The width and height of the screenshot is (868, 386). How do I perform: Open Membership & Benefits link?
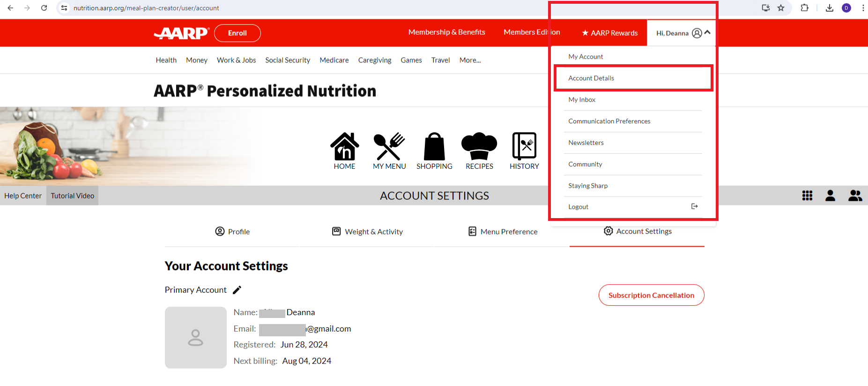pos(447,32)
